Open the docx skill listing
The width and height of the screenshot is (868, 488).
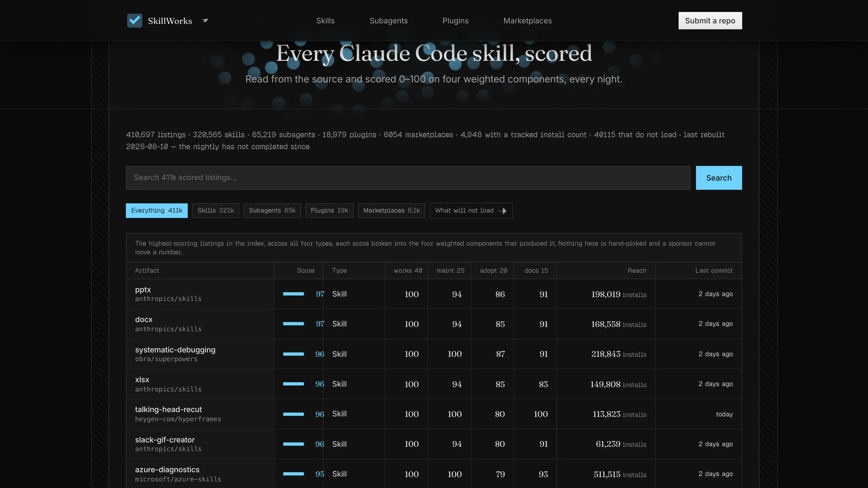[144, 320]
